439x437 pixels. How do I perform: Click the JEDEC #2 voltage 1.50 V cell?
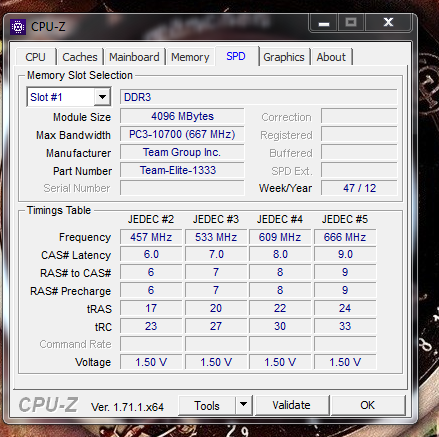pyautogui.click(x=151, y=362)
